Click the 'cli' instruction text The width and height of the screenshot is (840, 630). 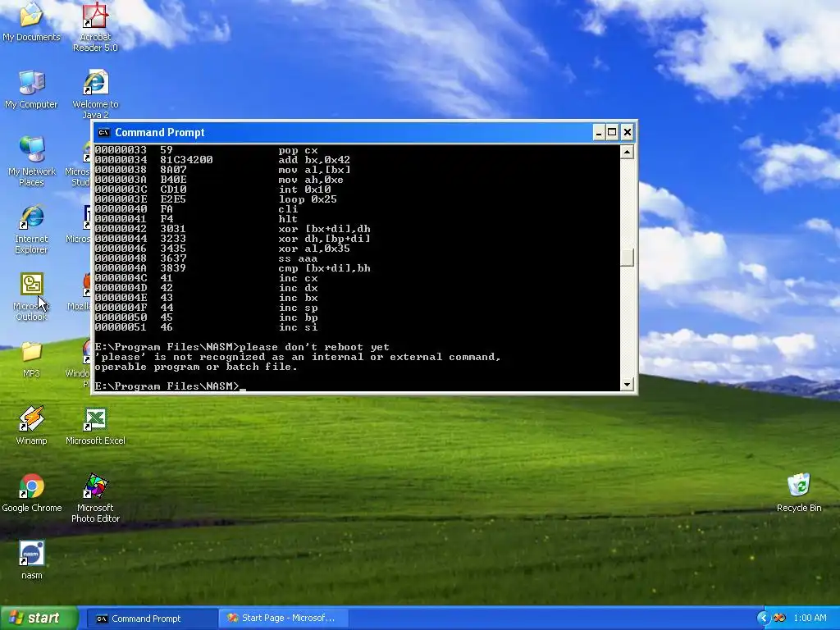[288, 209]
